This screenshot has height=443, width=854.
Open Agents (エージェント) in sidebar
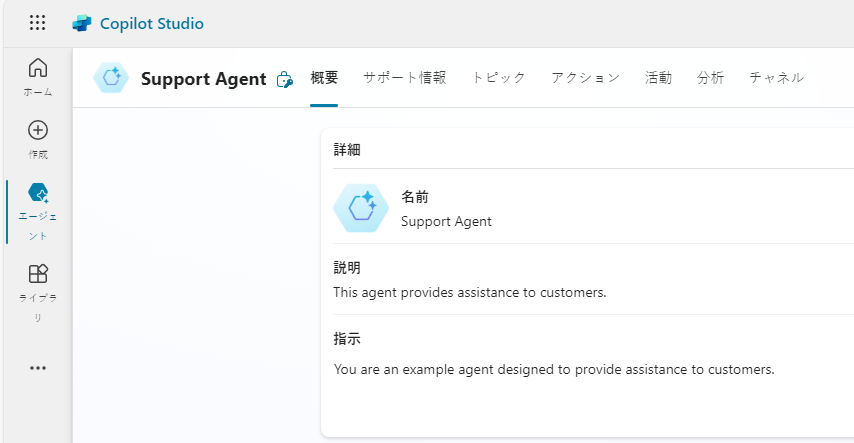coord(38,193)
